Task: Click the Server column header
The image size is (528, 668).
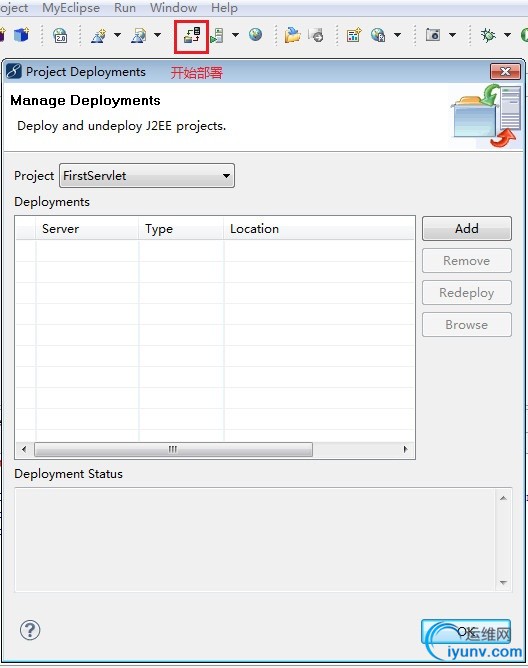Action: click(x=87, y=229)
